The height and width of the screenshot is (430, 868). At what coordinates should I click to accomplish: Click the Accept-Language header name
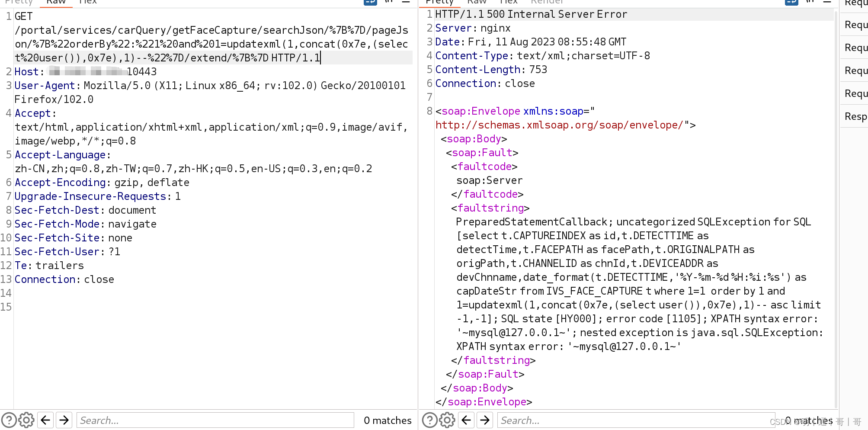[x=61, y=155]
